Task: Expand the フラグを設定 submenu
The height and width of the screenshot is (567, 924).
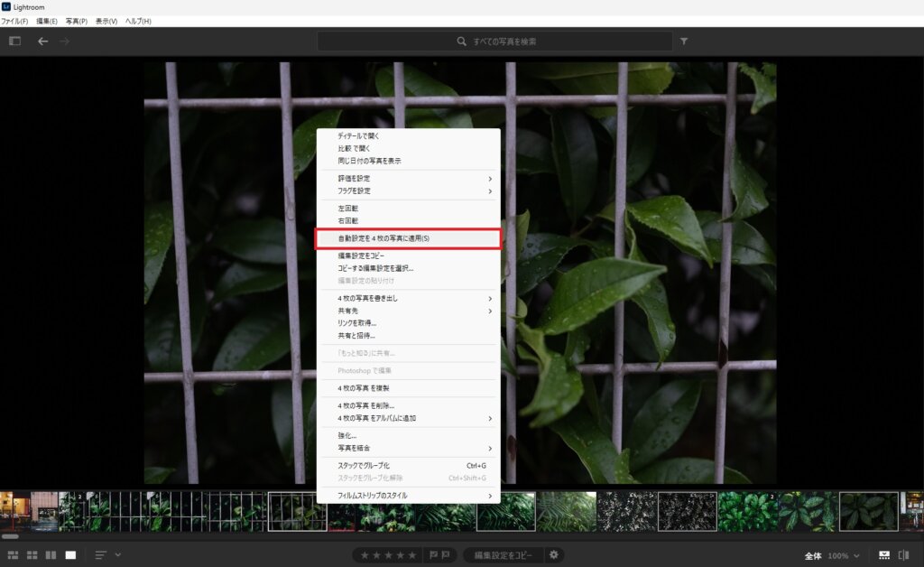Action: click(x=409, y=191)
